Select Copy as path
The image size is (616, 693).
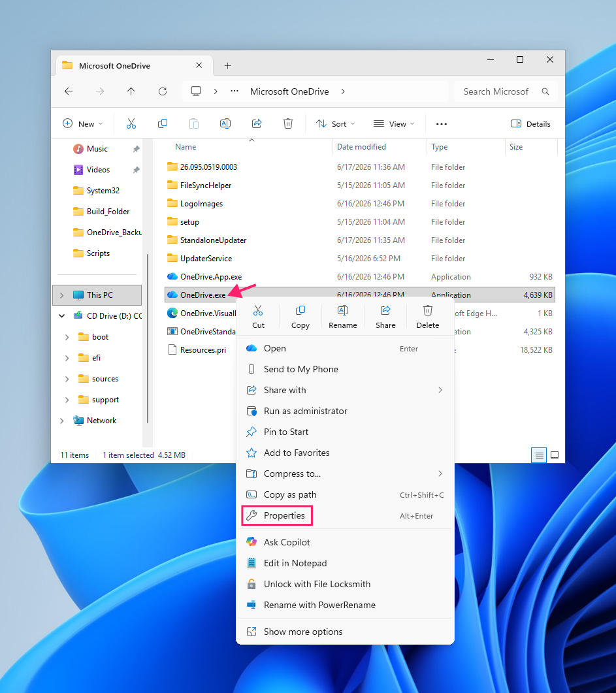345,495
